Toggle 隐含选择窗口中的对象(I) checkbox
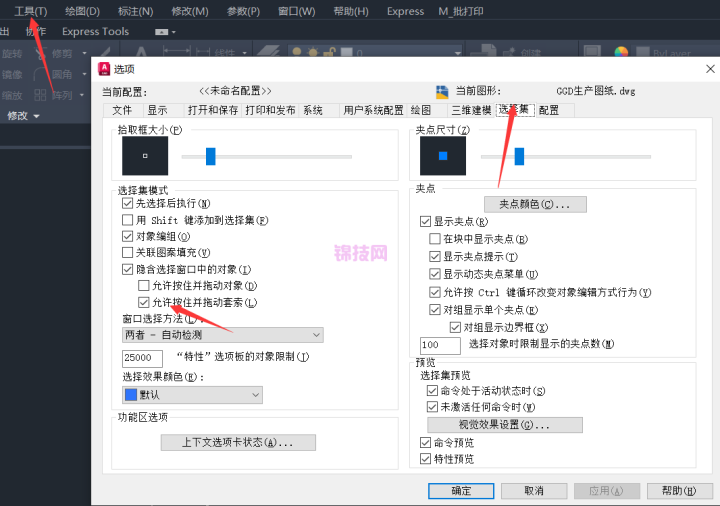 click(x=128, y=269)
